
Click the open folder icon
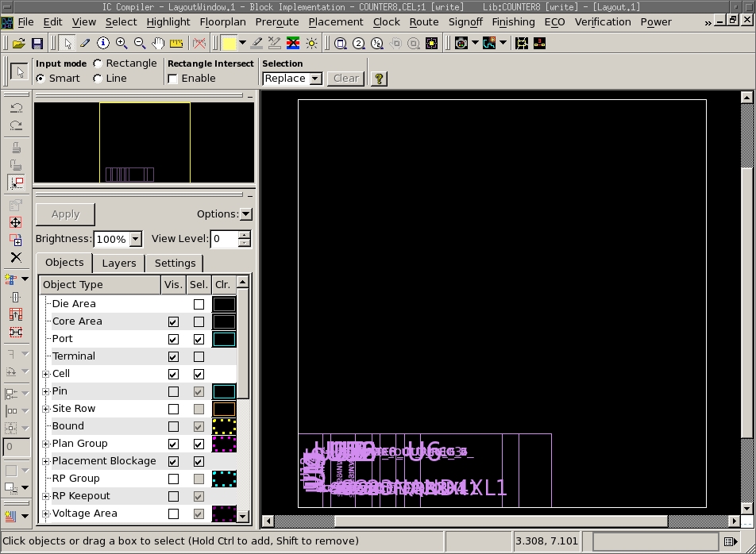pyautogui.click(x=18, y=43)
